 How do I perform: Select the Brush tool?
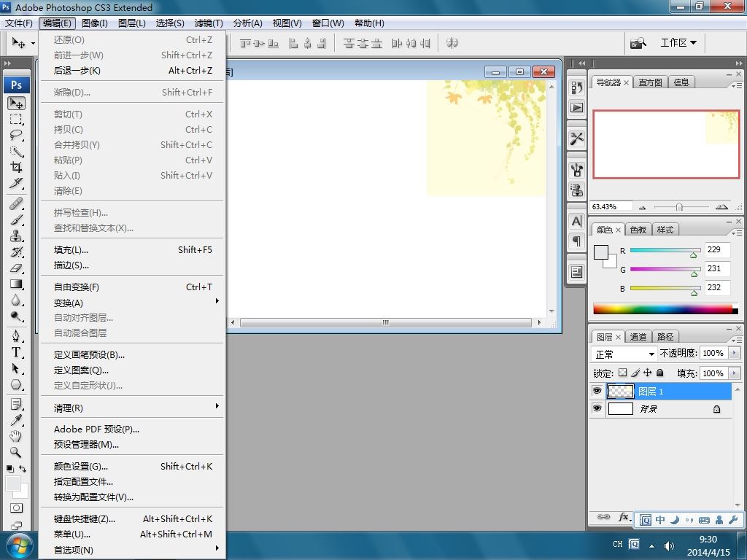tap(16, 220)
